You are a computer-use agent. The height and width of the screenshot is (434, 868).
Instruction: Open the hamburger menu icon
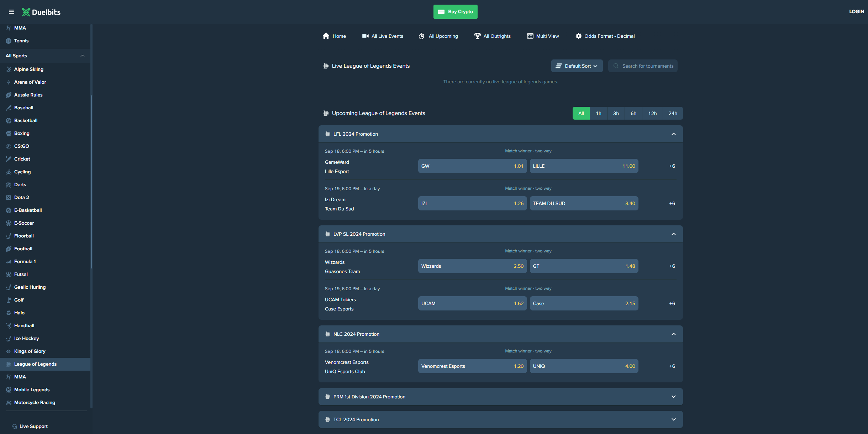[11, 12]
